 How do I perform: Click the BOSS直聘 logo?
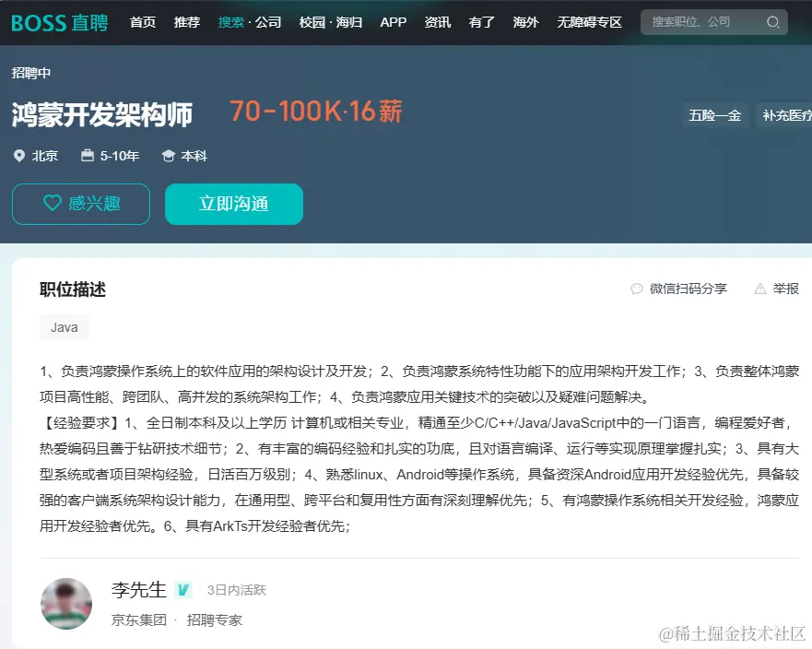pyautogui.click(x=60, y=23)
